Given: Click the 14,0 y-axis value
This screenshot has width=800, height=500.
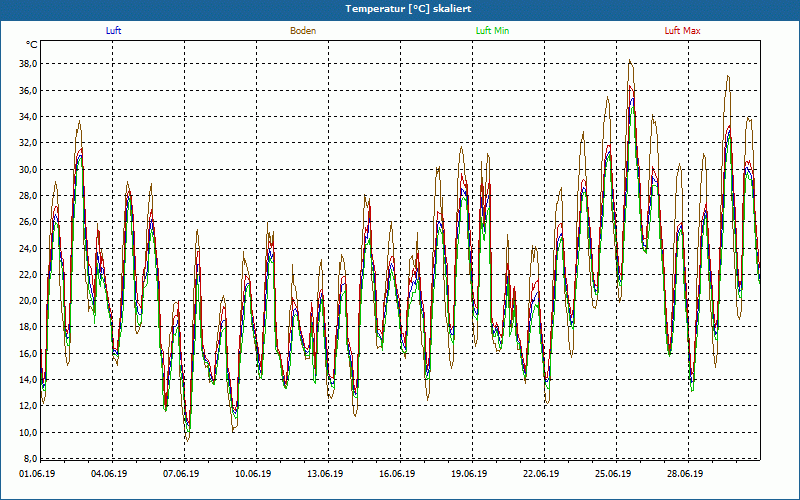Looking at the screenshot, I should coord(28,380).
